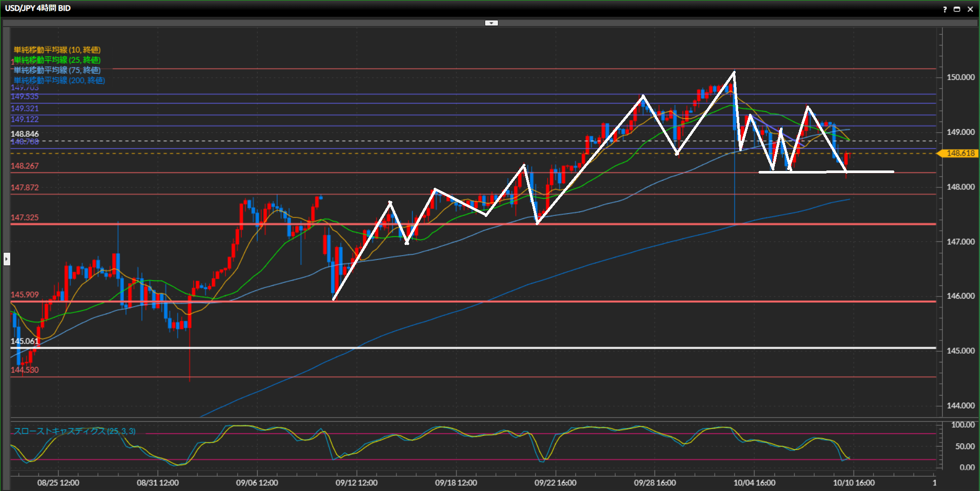Click the 150.000 price scale label

click(x=960, y=77)
